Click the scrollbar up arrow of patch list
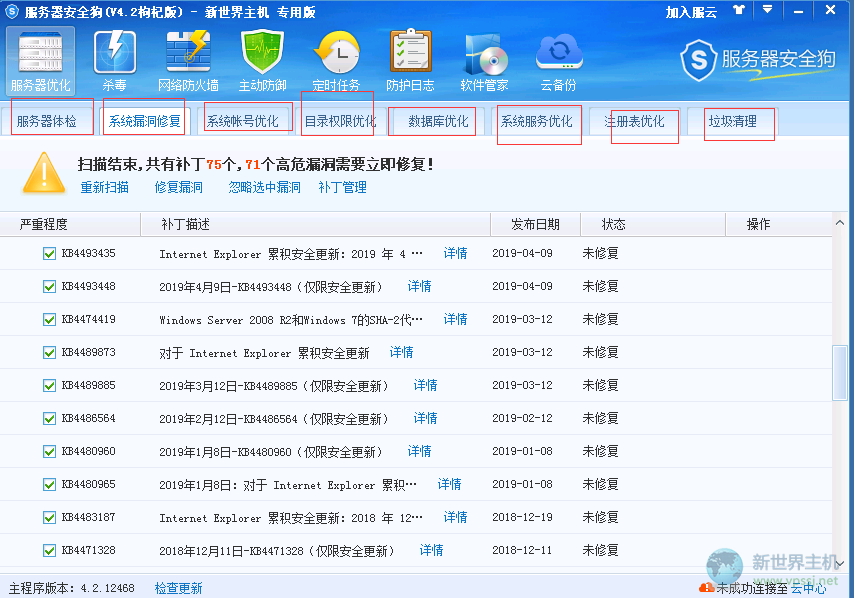The image size is (854, 598). click(x=839, y=223)
